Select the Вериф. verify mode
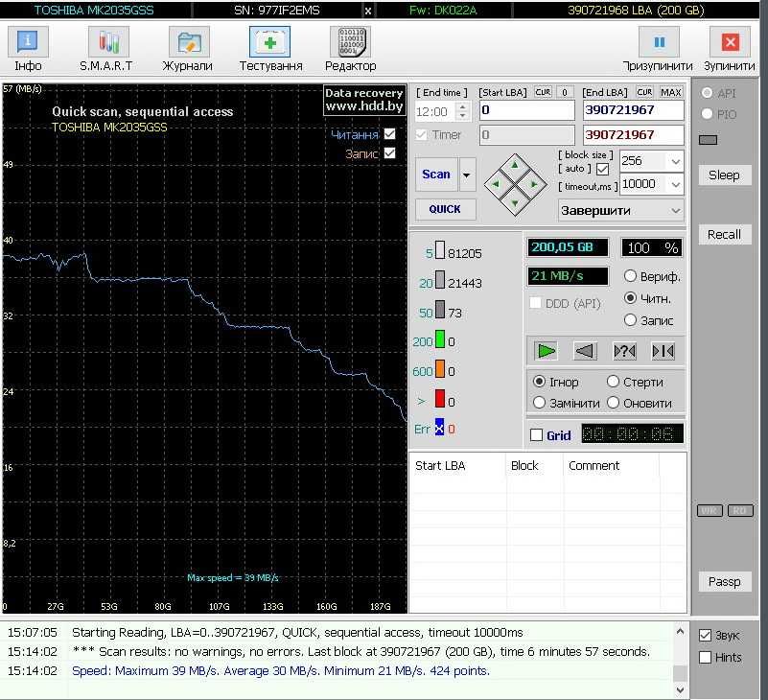Screen dimensions: 768x700 click(x=630, y=276)
